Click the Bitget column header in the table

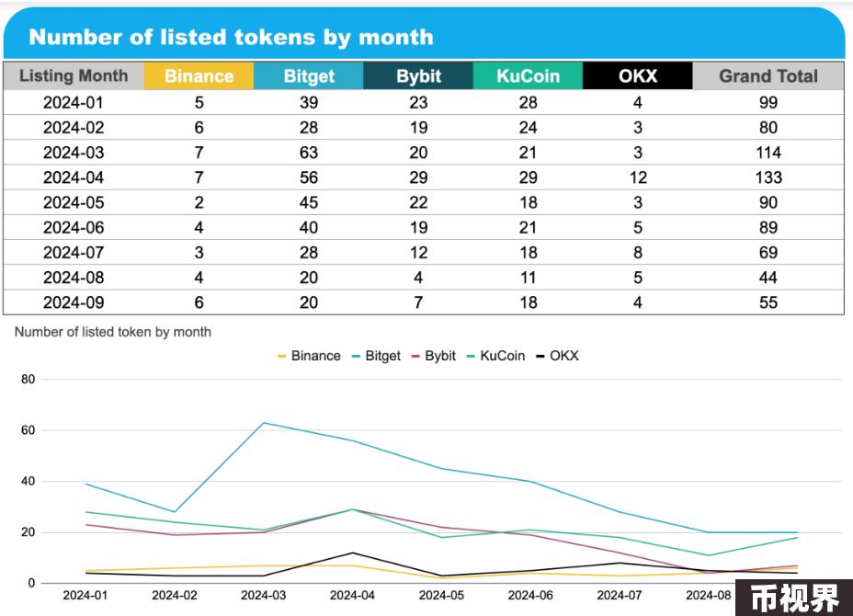(309, 75)
